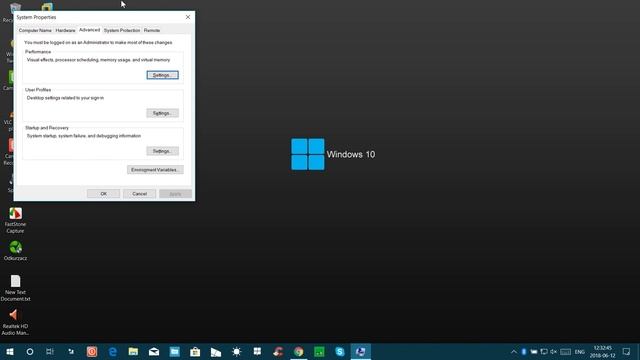Select the Odkurzacz desktop icon
This screenshot has height=360, width=640.
[x=16, y=250]
